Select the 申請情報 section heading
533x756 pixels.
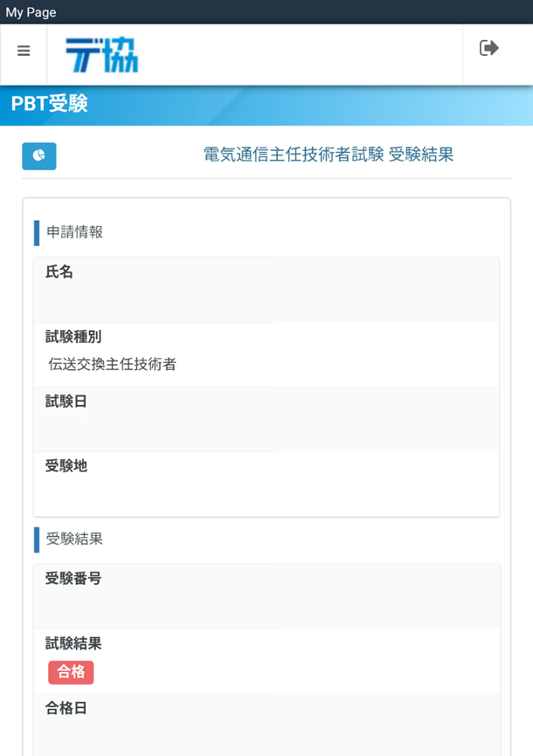pyautogui.click(x=75, y=232)
